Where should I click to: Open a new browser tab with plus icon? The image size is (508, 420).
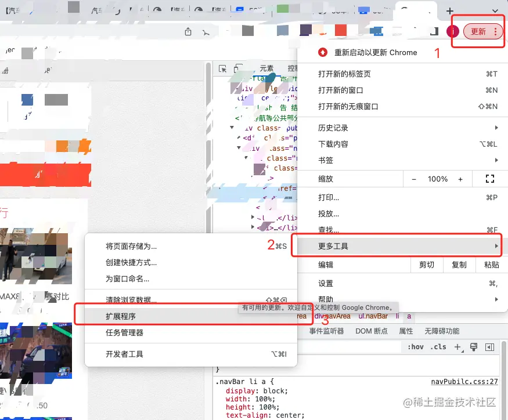pyautogui.click(x=450, y=11)
